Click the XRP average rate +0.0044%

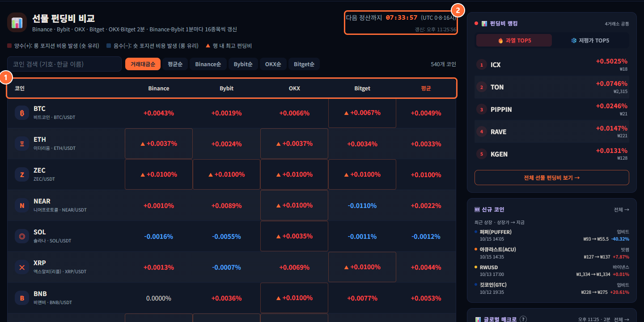tap(426, 267)
